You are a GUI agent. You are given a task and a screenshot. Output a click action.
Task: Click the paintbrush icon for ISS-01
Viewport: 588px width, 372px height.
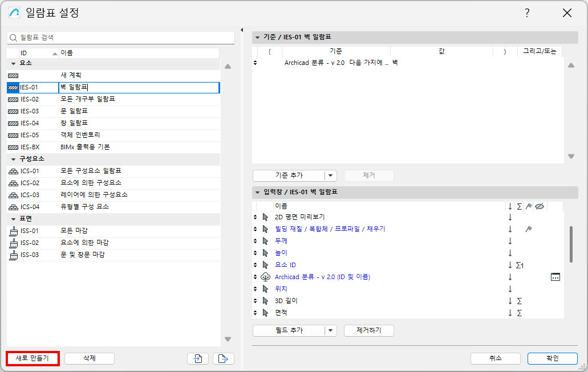pyautogui.click(x=13, y=231)
